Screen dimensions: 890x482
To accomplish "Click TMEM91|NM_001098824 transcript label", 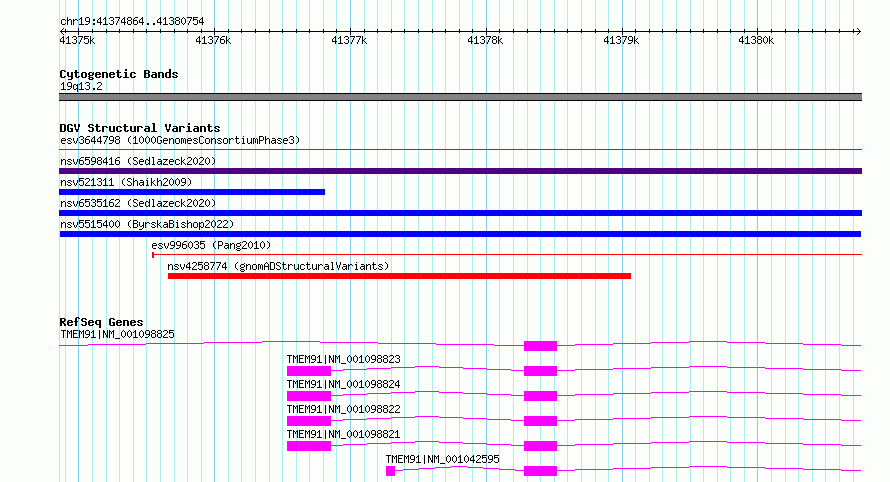I will point(343,384).
